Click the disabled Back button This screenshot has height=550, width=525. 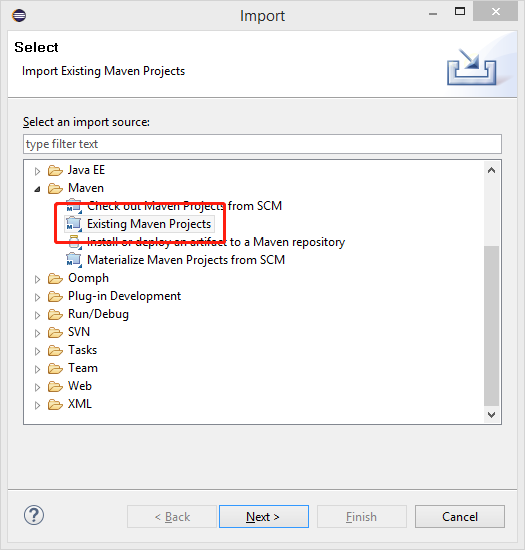pyautogui.click(x=172, y=516)
